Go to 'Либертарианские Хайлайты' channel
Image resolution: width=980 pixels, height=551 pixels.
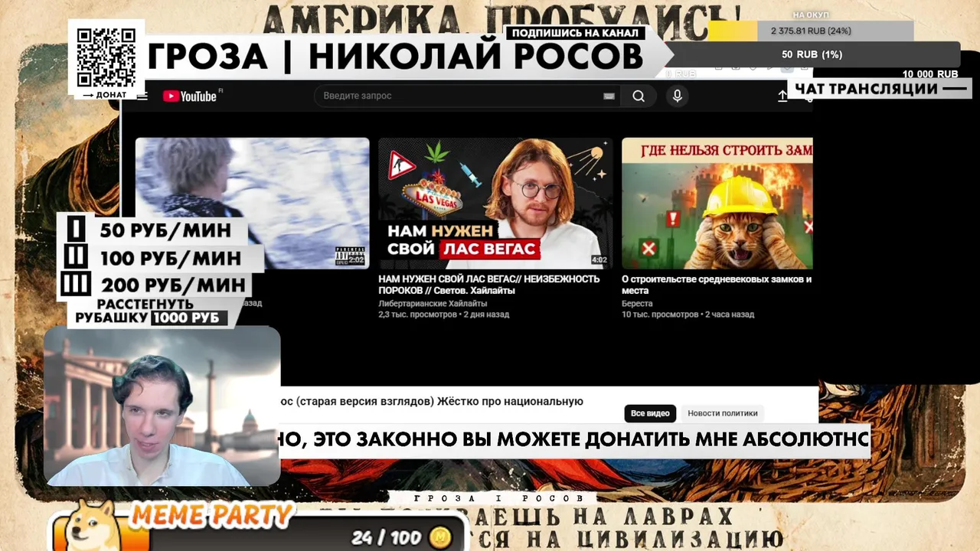tap(433, 303)
